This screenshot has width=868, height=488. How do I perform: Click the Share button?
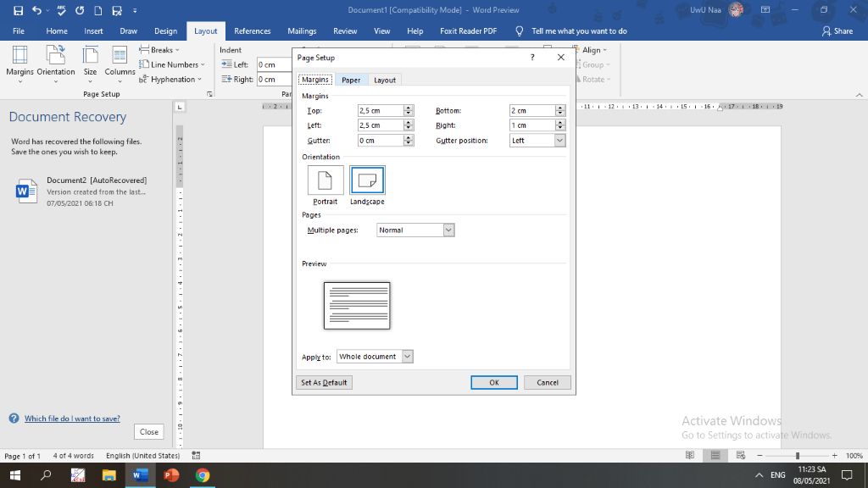[x=837, y=31]
